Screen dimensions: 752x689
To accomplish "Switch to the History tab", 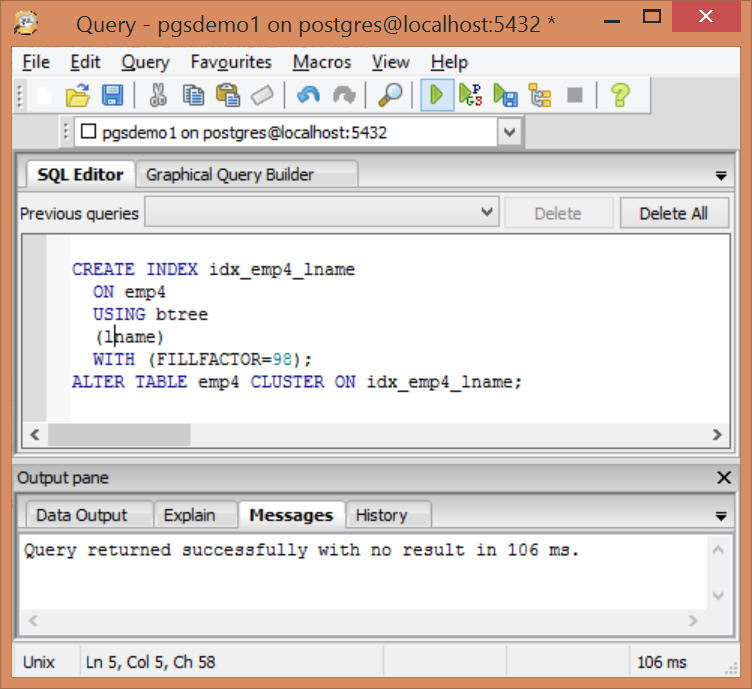I will click(388, 515).
